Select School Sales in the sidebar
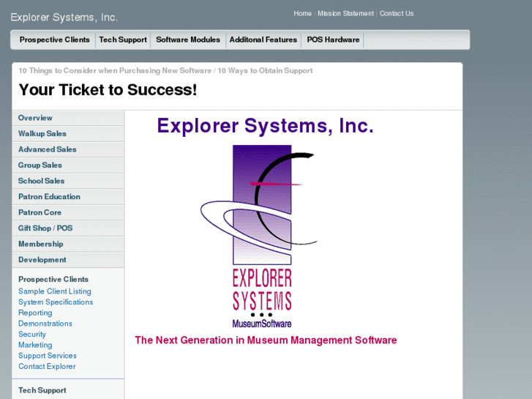 click(68, 181)
